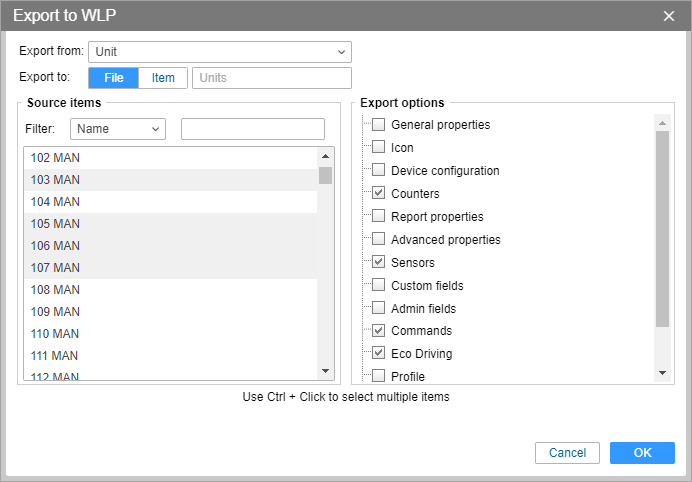Click source list scroll up arrow
The image size is (692, 482).
click(x=325, y=156)
